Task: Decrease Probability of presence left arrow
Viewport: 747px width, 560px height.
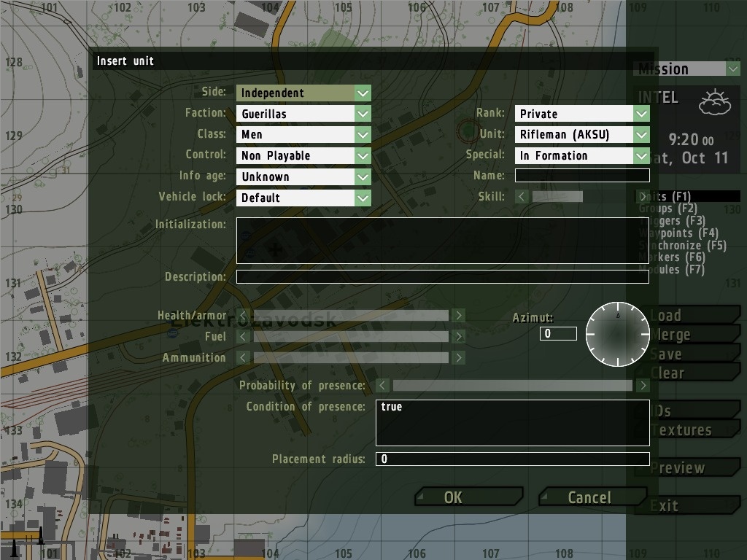Action: pyautogui.click(x=383, y=385)
